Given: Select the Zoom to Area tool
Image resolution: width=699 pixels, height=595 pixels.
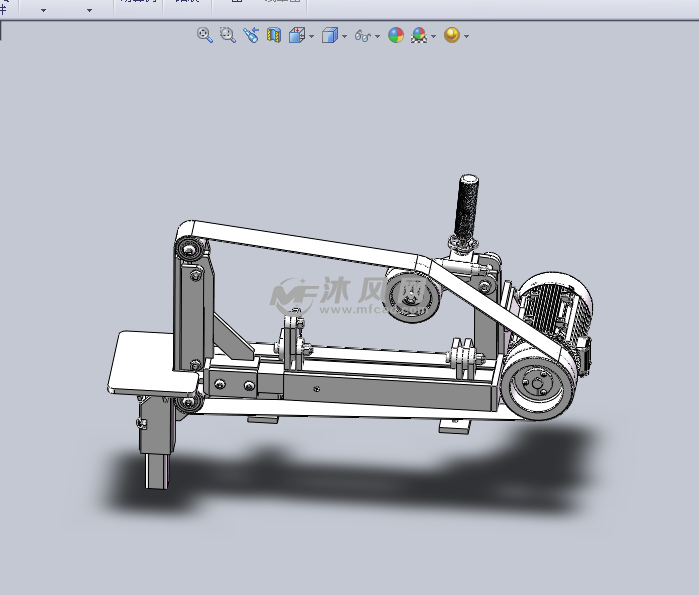Looking at the screenshot, I should click(227, 35).
